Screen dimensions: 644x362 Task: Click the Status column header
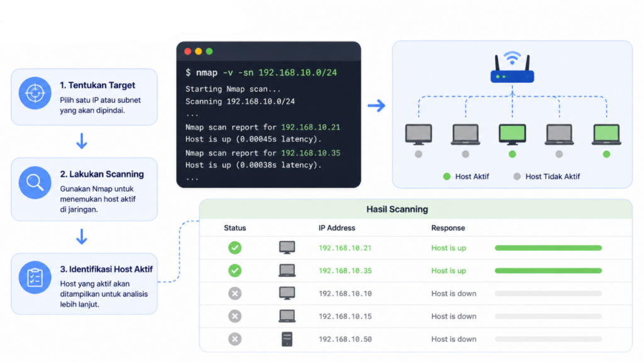[x=235, y=228]
